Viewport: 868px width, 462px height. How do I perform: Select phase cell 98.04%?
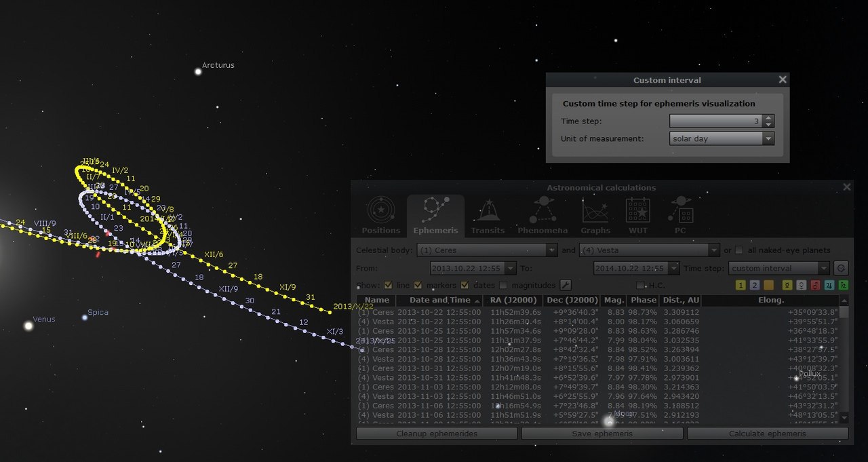coord(643,341)
